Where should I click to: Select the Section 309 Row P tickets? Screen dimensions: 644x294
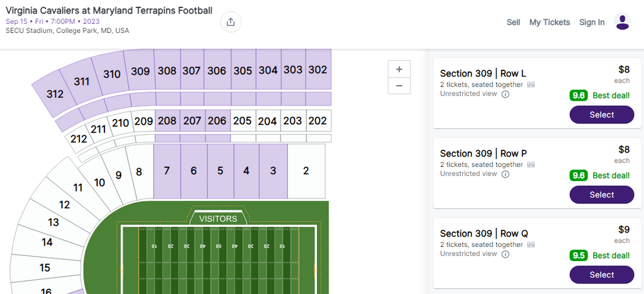click(601, 195)
